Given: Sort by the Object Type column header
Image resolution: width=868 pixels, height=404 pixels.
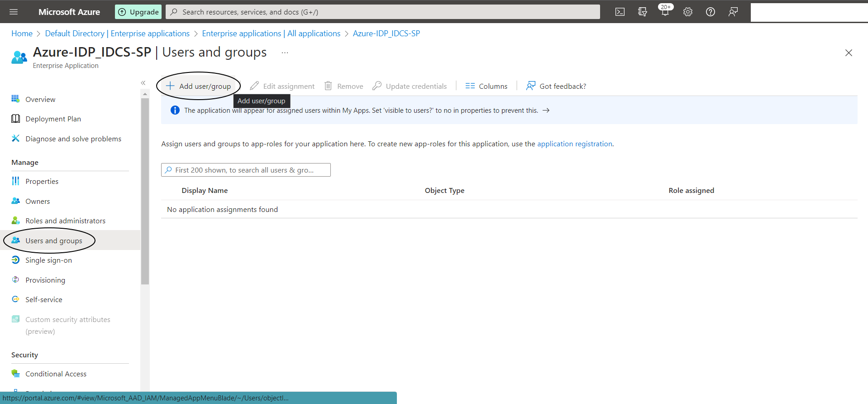Looking at the screenshot, I should 444,191.
